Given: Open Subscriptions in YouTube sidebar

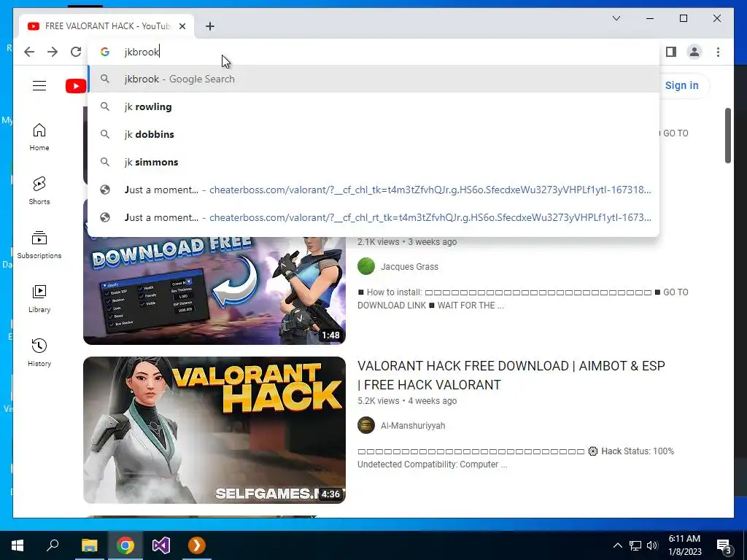Looking at the screenshot, I should click(39, 245).
